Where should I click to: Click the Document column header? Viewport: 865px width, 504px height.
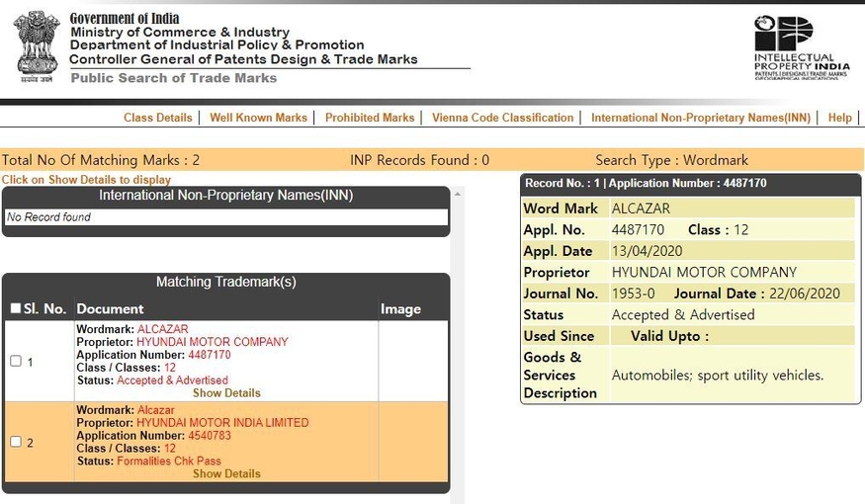(x=110, y=308)
